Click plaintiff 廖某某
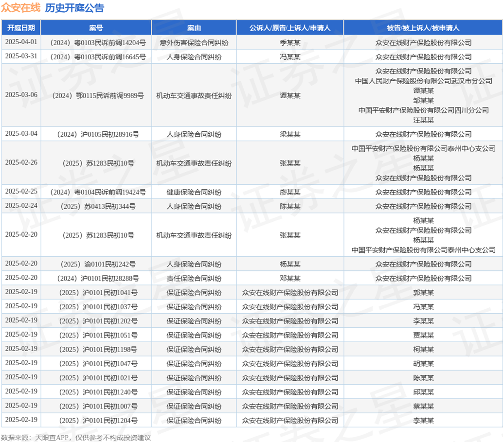504x443 pixels. tap(290, 192)
